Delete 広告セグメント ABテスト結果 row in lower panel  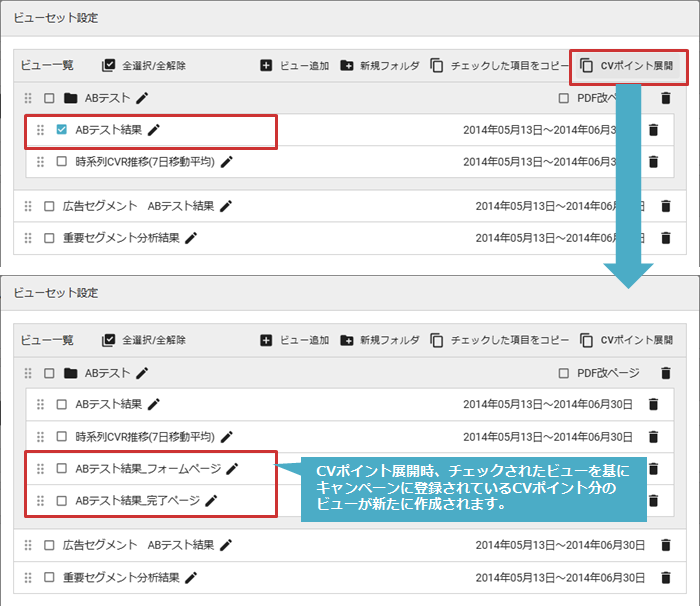tap(666, 545)
